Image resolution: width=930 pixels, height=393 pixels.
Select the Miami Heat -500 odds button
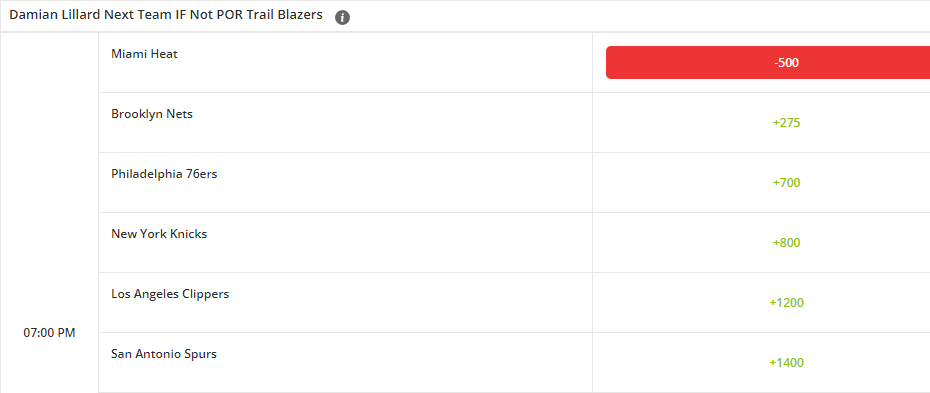pyautogui.click(x=768, y=63)
